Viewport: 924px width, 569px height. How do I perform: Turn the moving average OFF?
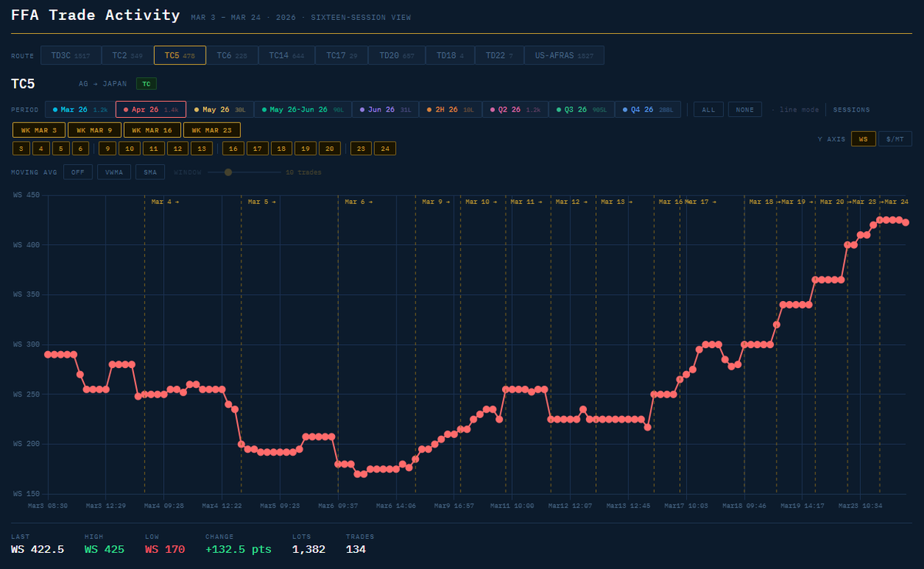78,172
